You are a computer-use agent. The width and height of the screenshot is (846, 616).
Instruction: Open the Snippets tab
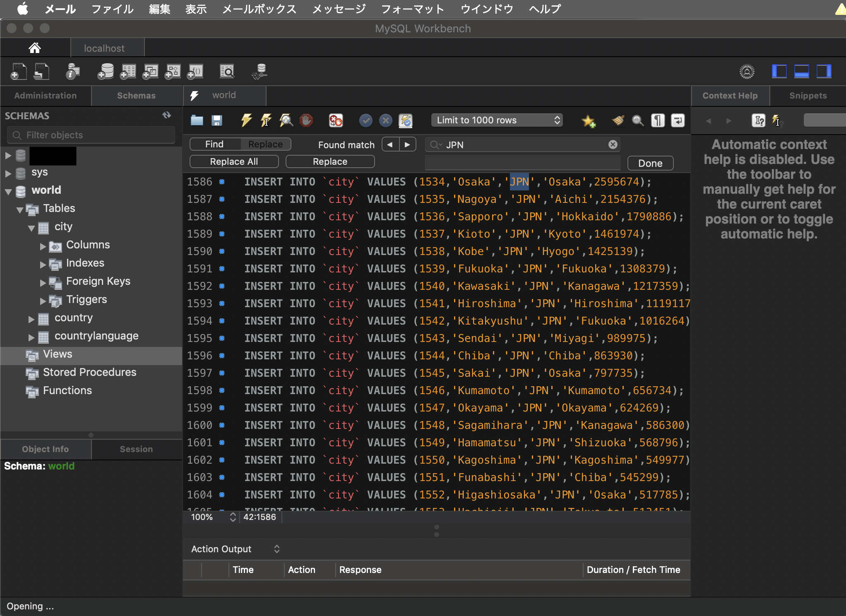[808, 96]
